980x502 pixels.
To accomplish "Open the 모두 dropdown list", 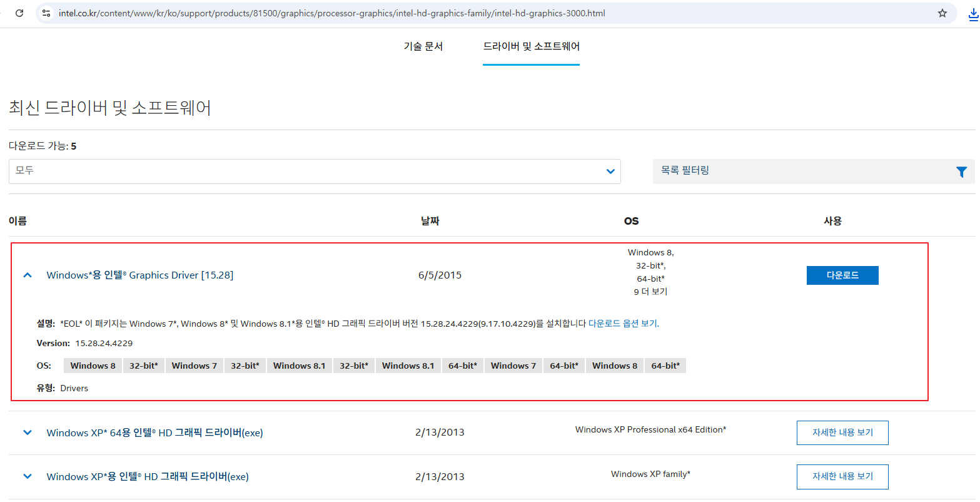I will (x=315, y=172).
